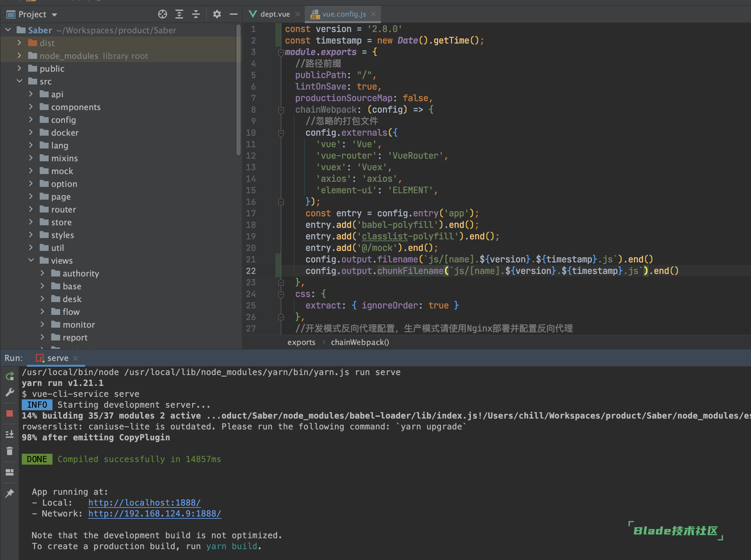Expand the components folder

pyautogui.click(x=31, y=107)
